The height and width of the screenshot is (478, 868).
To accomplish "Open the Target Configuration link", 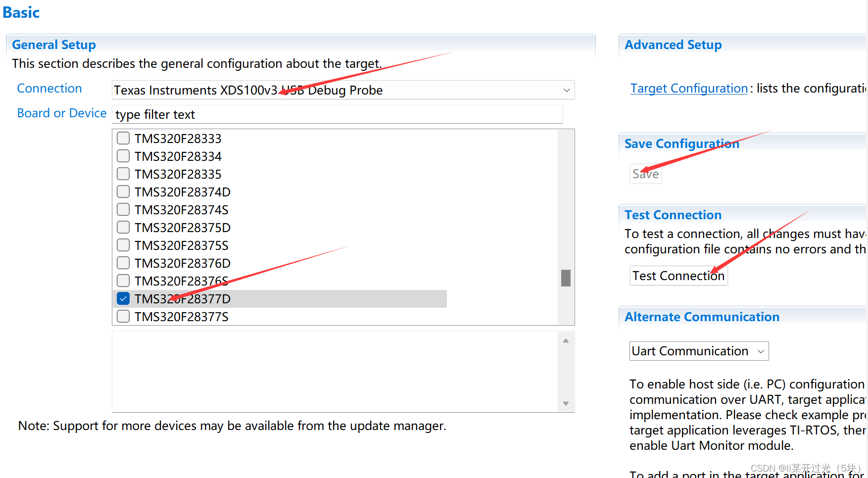I will [689, 89].
